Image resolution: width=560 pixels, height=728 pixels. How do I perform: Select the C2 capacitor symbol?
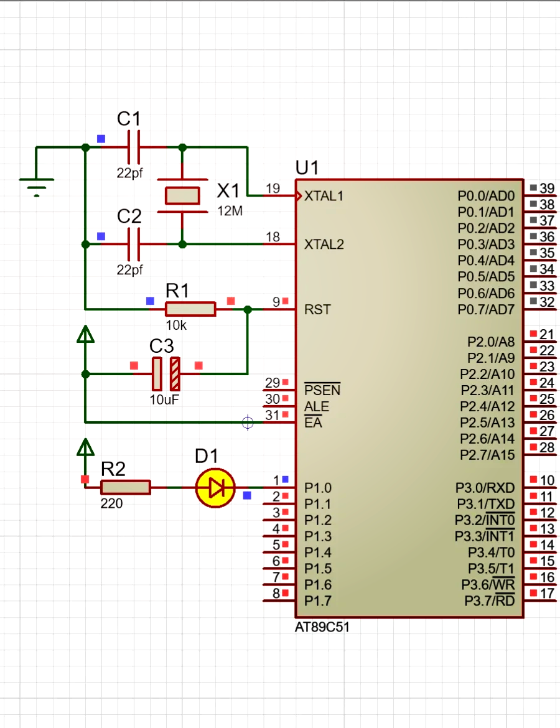point(134,244)
